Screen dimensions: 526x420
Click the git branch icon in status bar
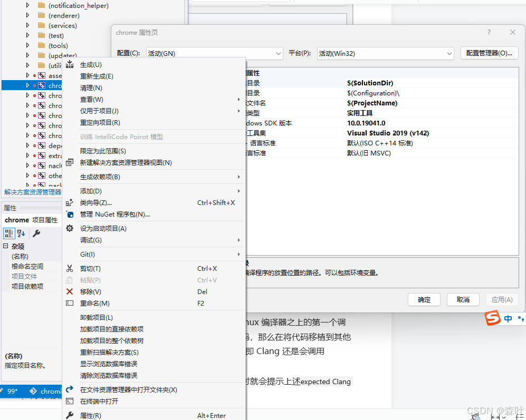click(33, 391)
